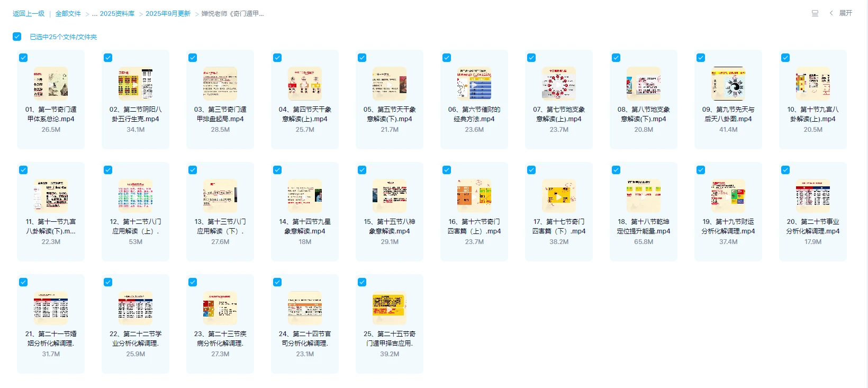Screen dimensions: 868x388
Task: Open 17 第十七节奇门四害篇(下) thumbnail
Action: [559, 196]
